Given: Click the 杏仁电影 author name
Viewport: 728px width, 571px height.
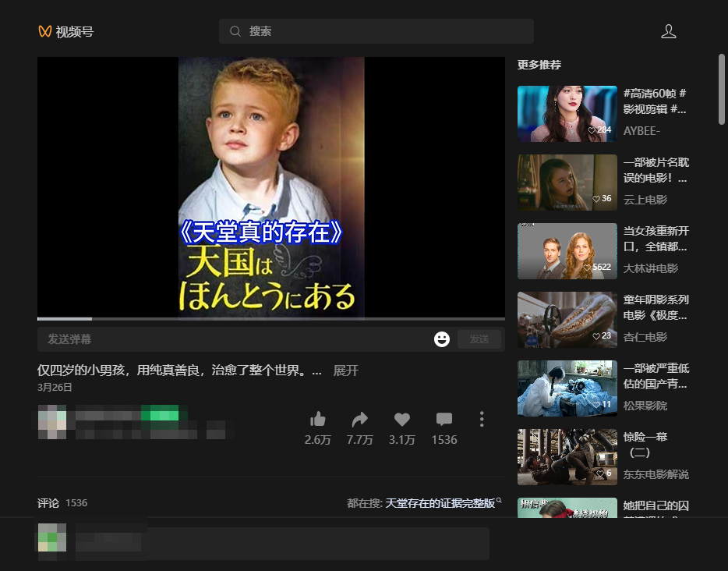Looking at the screenshot, I should (x=645, y=337).
